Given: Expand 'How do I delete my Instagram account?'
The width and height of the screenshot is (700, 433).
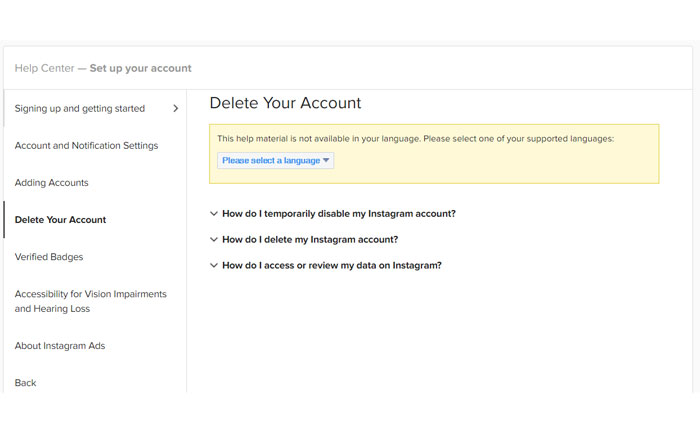Looking at the screenshot, I should coord(310,239).
